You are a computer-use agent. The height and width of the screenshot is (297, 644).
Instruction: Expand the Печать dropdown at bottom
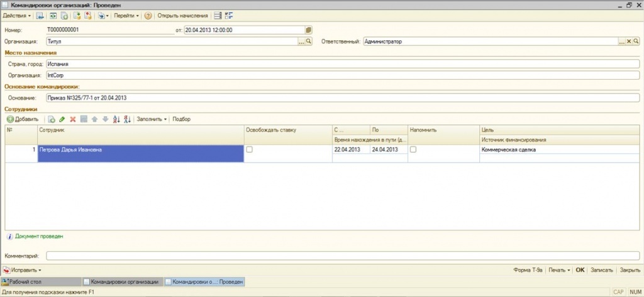[559, 270]
